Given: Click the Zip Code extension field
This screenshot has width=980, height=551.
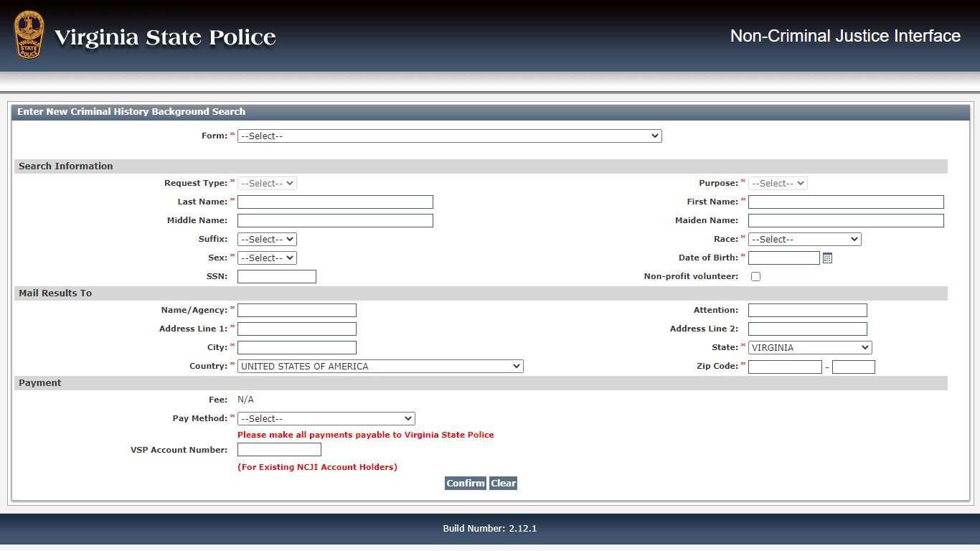Looking at the screenshot, I should point(854,367).
